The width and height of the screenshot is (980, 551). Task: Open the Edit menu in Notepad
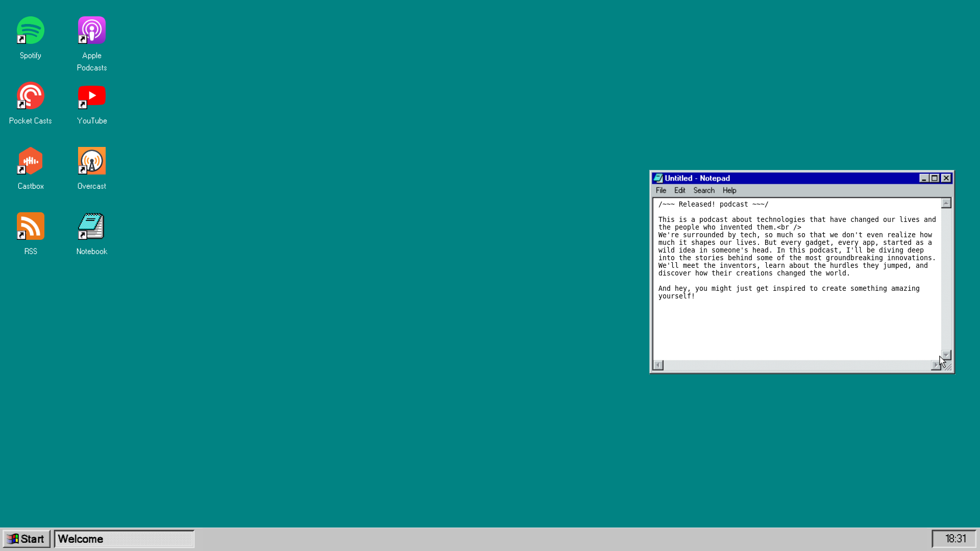[679, 190]
